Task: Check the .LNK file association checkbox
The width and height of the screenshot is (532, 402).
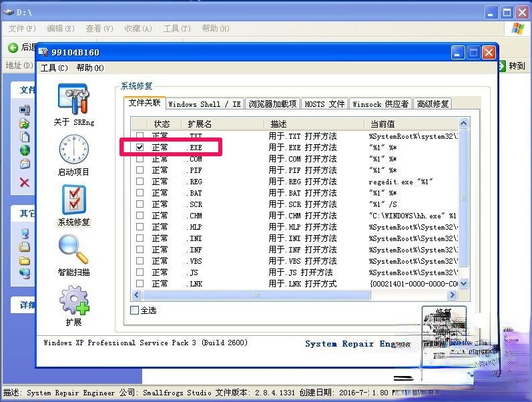Action: click(x=140, y=283)
